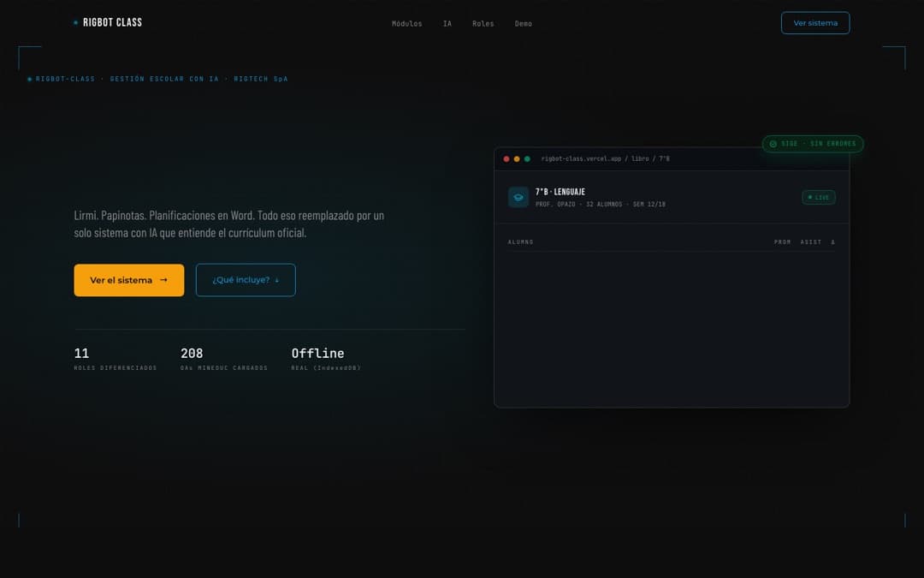
Task: Click the PROF. OPAZO · 32 ALUMNOS line
Action: 601,204
